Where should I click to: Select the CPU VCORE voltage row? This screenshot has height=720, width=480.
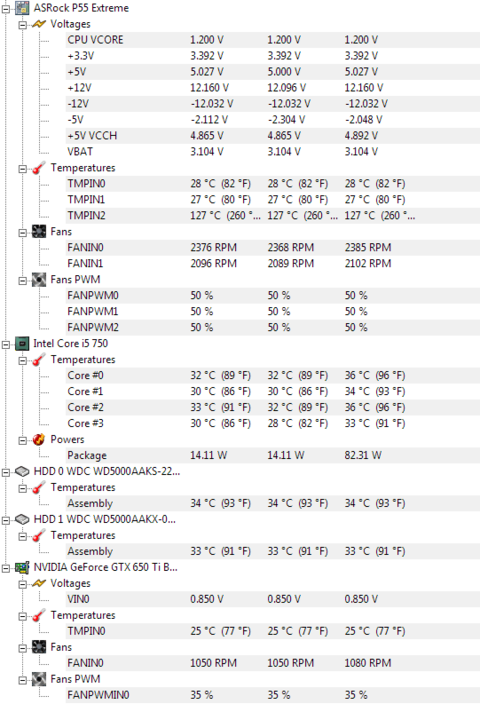pos(273,40)
